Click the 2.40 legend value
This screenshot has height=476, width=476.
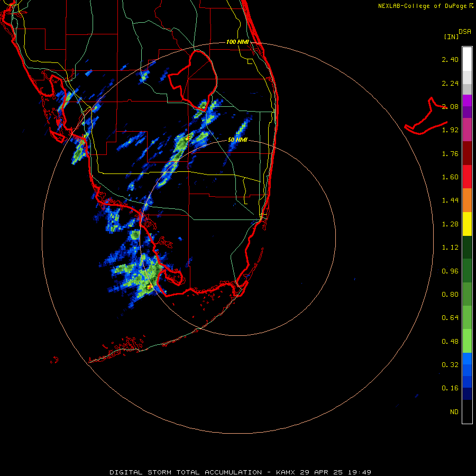450,59
